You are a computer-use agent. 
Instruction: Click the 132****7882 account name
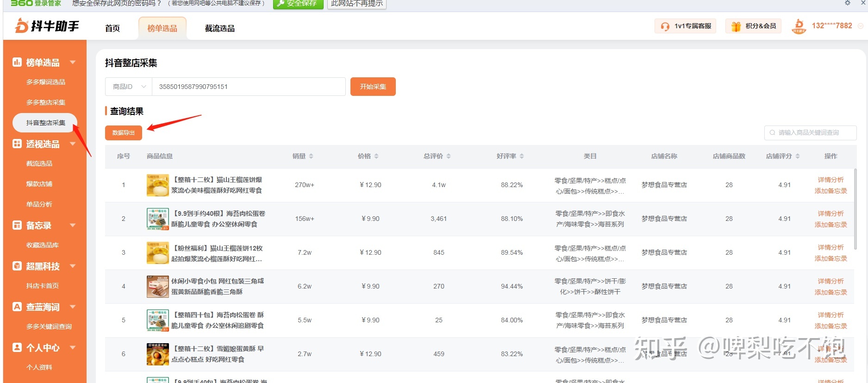click(832, 26)
